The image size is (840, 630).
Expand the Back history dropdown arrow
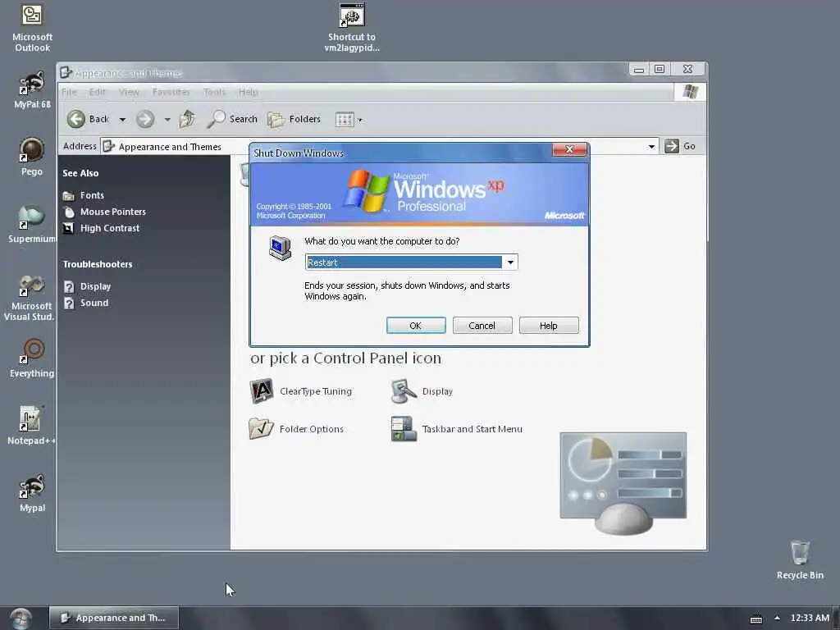[x=122, y=120]
